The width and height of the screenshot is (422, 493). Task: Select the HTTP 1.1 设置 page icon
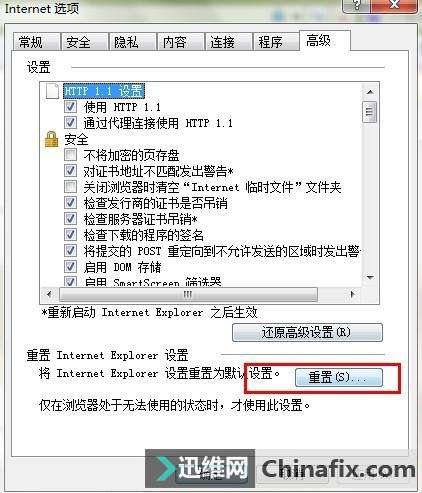(x=52, y=91)
